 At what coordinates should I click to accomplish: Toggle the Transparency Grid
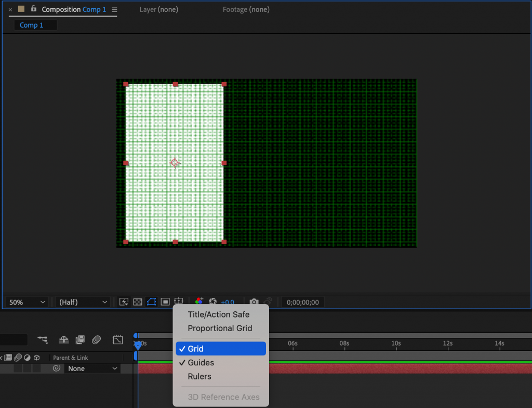(x=137, y=301)
